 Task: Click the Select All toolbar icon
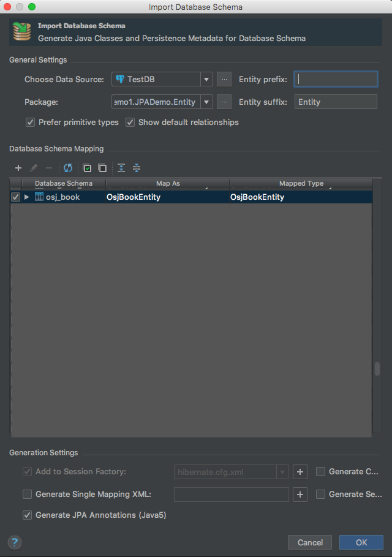(x=88, y=168)
